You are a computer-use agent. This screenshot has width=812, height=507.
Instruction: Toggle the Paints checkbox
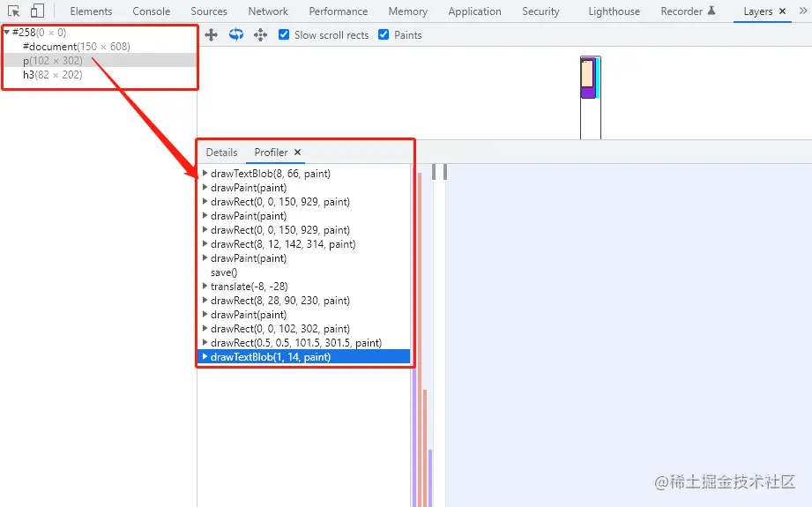384,34
